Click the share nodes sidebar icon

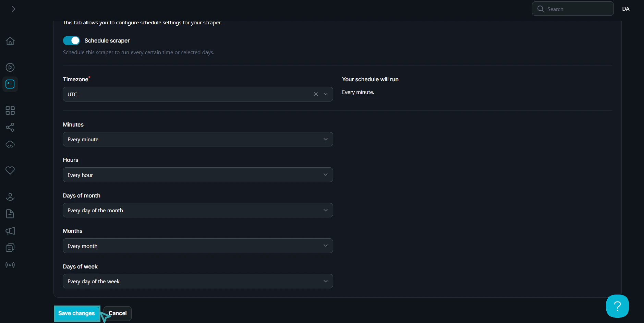click(x=10, y=127)
